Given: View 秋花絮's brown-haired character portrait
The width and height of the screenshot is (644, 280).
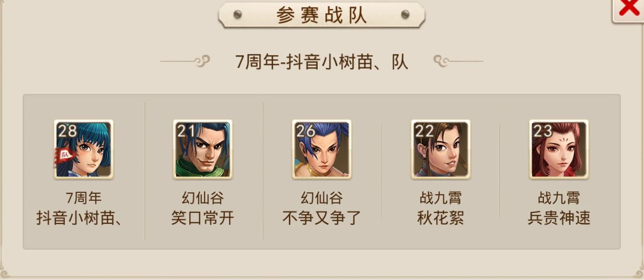Looking at the screenshot, I should coord(441,149).
